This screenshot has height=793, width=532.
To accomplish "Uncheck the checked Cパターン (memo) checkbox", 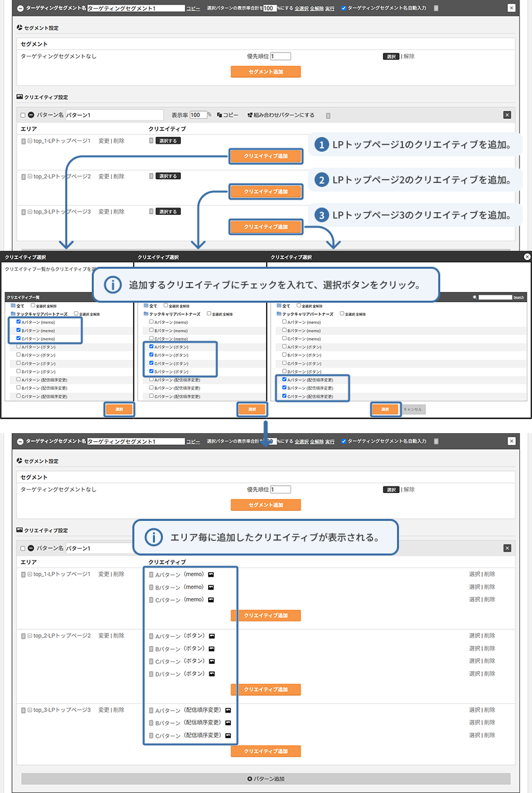I will coord(19,339).
